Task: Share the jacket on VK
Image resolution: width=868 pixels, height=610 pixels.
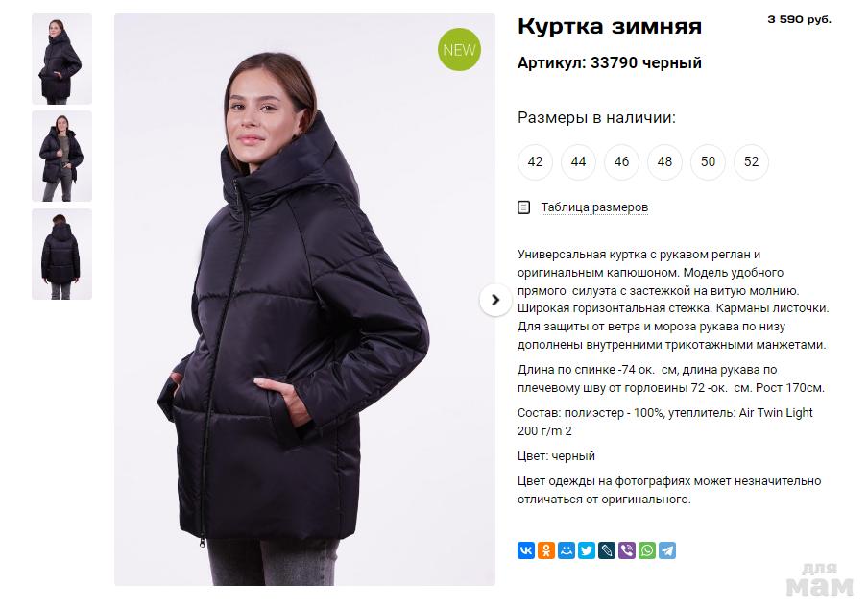Action: [x=526, y=550]
